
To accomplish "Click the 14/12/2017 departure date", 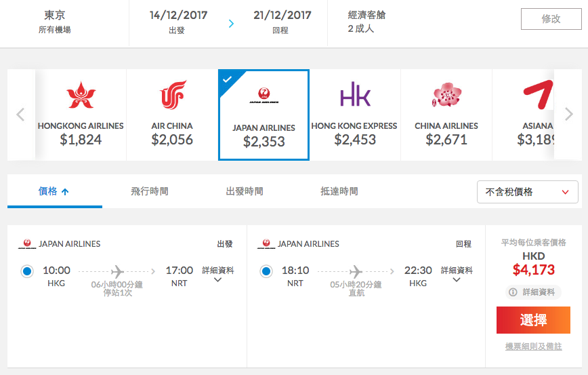I will [x=178, y=16].
